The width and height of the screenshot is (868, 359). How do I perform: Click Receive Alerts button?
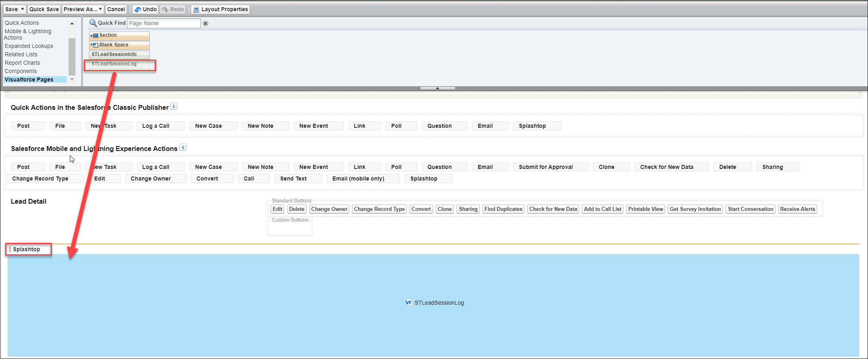coord(797,209)
